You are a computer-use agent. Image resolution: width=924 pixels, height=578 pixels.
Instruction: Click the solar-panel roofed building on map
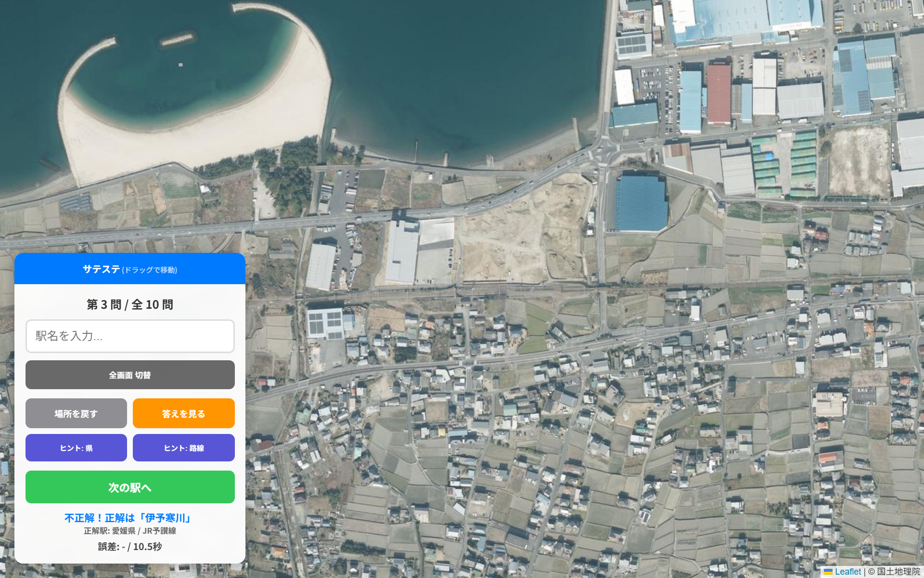[325, 323]
